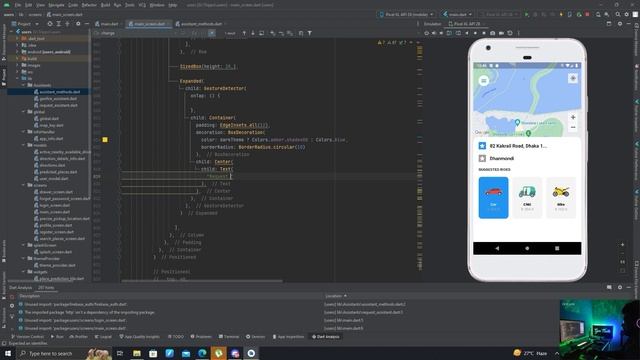
Task: Open Search Everywhere magnifier in the top toolbar
Action: pos(618,14)
